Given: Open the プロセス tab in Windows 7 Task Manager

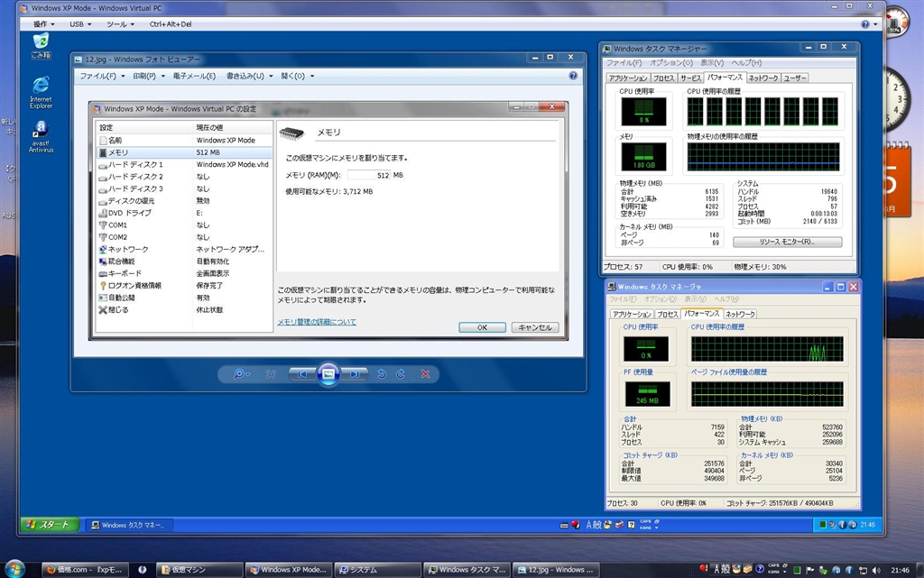Looking at the screenshot, I should tap(663, 78).
